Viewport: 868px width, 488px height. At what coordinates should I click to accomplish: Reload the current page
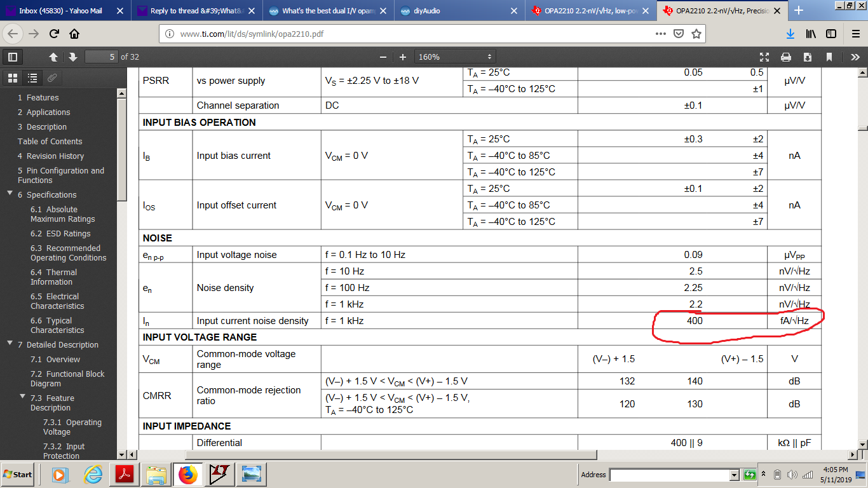pos(54,34)
